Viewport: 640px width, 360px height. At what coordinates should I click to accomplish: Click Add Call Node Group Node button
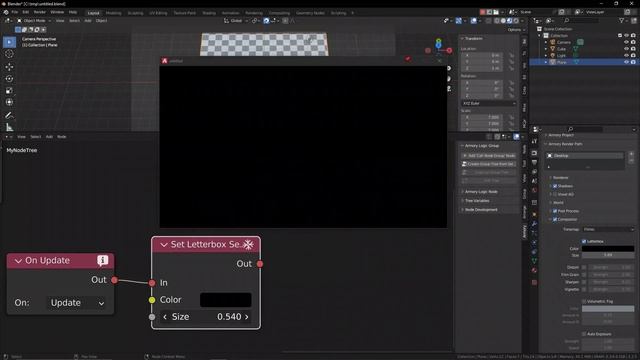point(489,156)
